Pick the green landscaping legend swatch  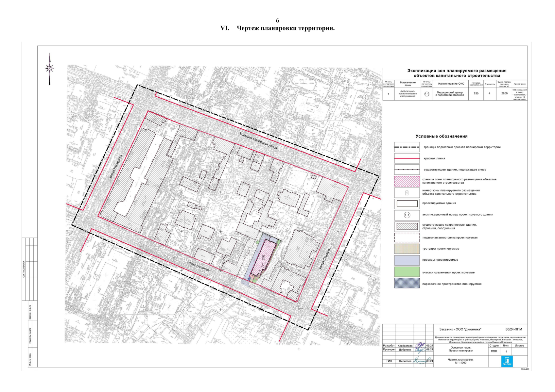click(407, 272)
